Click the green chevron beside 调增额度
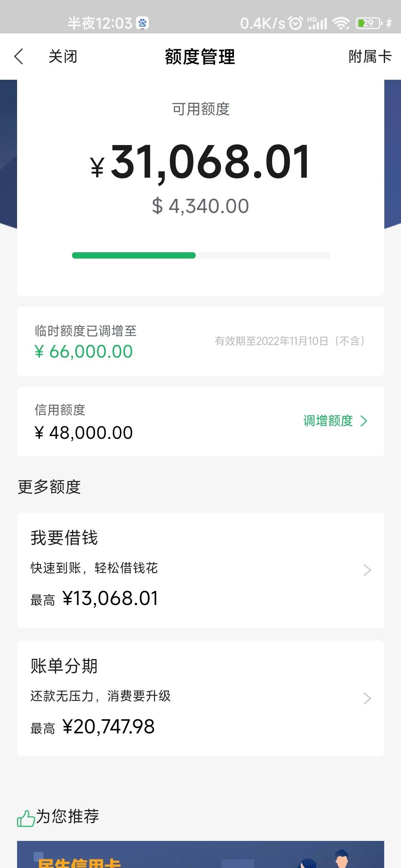Screen dimensions: 401x868 pyautogui.click(x=364, y=421)
